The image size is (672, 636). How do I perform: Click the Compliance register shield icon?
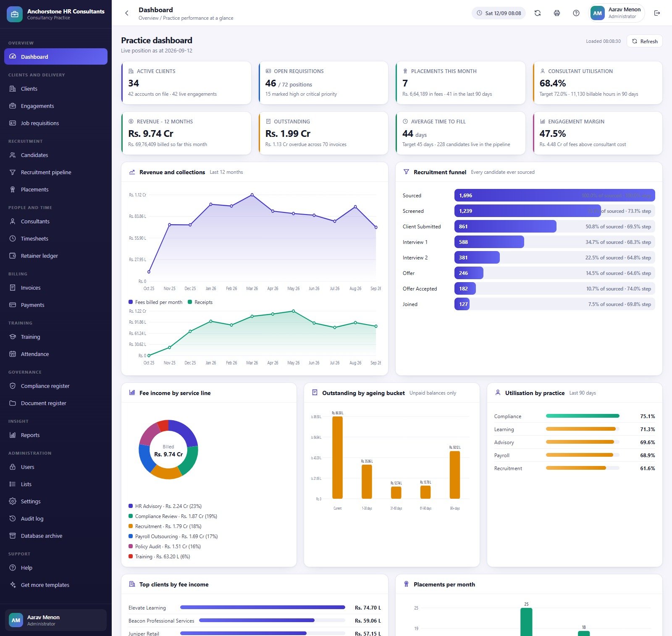click(13, 386)
